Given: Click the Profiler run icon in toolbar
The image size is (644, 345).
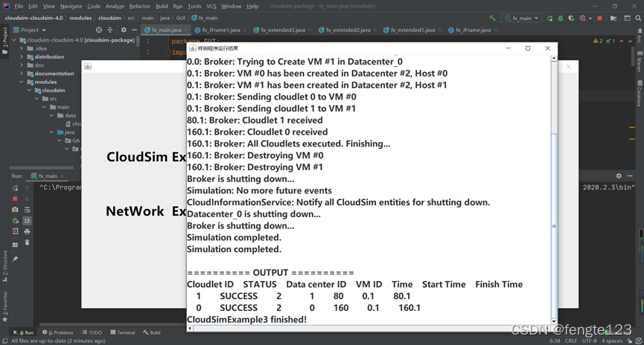Looking at the screenshot, I should pyautogui.click(x=582, y=18).
